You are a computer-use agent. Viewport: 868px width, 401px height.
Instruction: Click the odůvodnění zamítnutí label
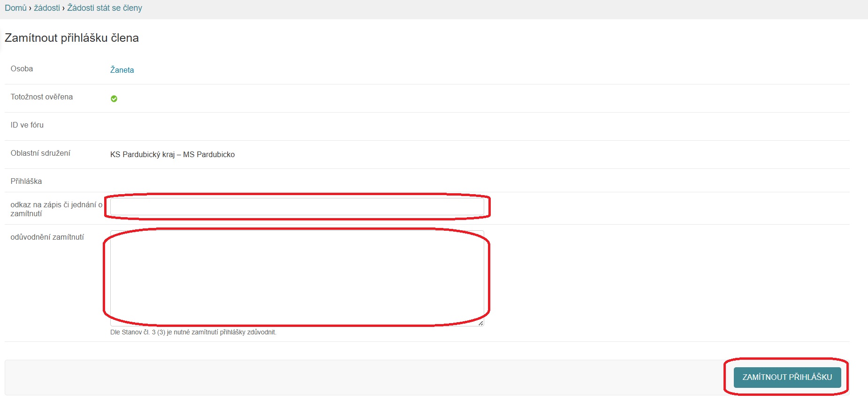coord(47,237)
